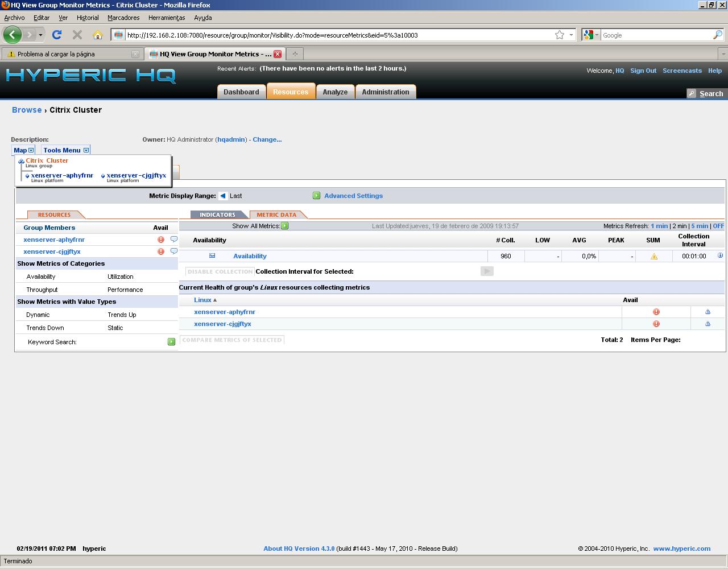
Task: Go to Firefox home page icon
Action: (x=98, y=35)
